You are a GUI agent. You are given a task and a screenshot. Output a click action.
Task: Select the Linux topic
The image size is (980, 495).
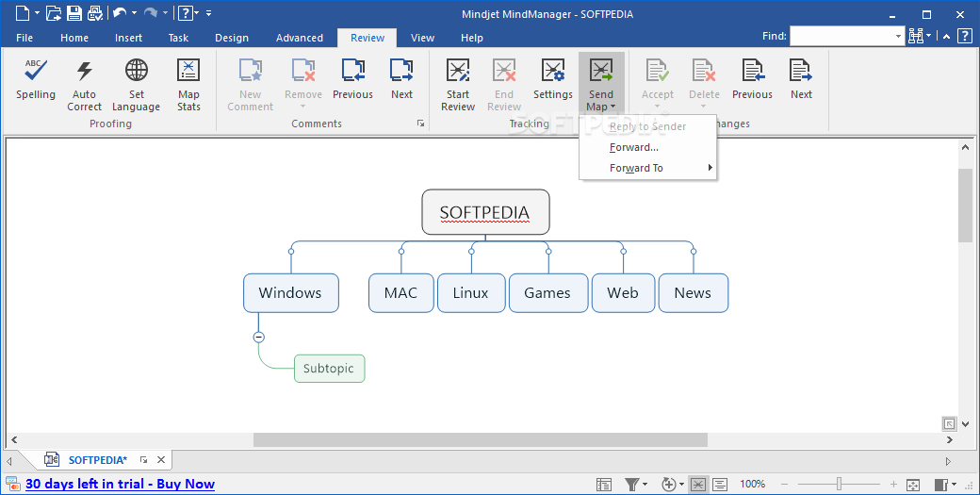tap(470, 292)
